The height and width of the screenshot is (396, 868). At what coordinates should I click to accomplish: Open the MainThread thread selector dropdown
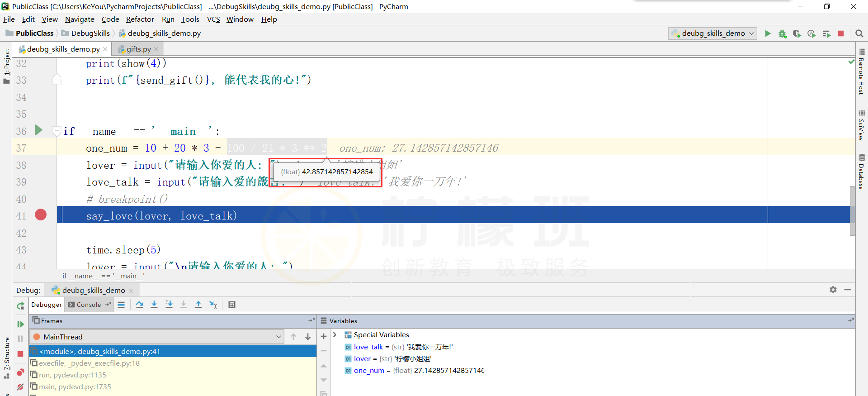pyautogui.click(x=278, y=337)
